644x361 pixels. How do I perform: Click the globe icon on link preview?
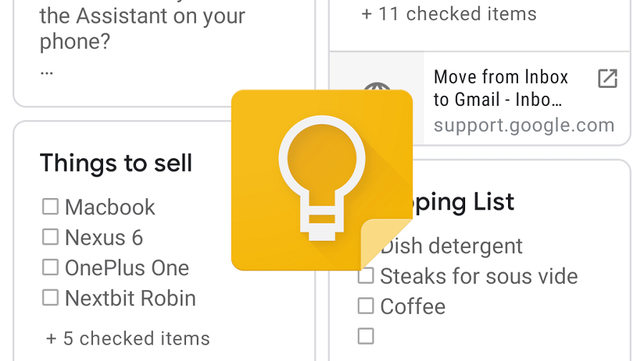pyautogui.click(x=376, y=92)
